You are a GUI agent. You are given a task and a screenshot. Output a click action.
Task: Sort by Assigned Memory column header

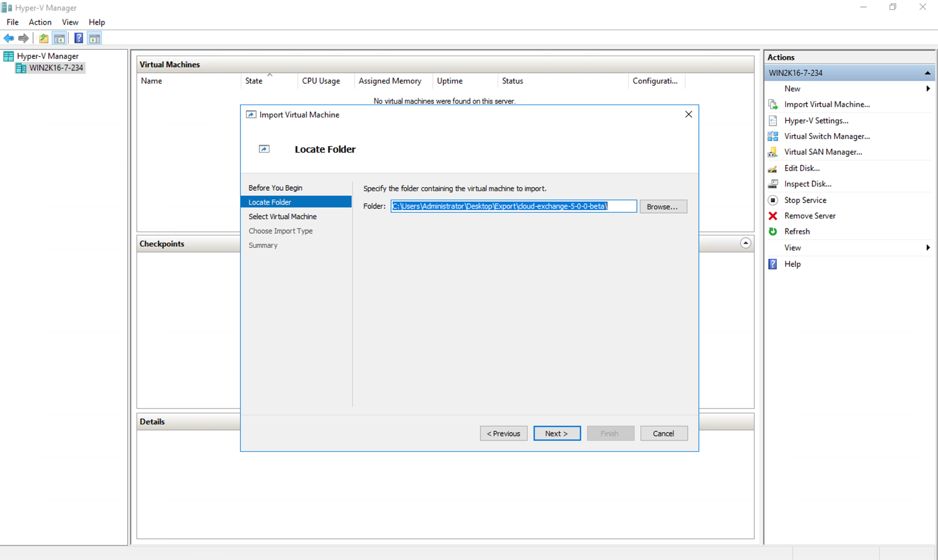pos(393,81)
